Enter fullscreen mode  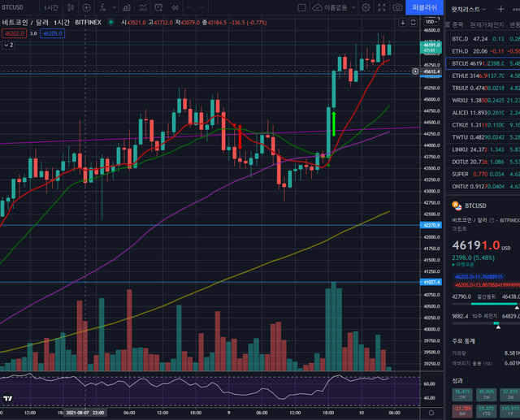(382, 7)
